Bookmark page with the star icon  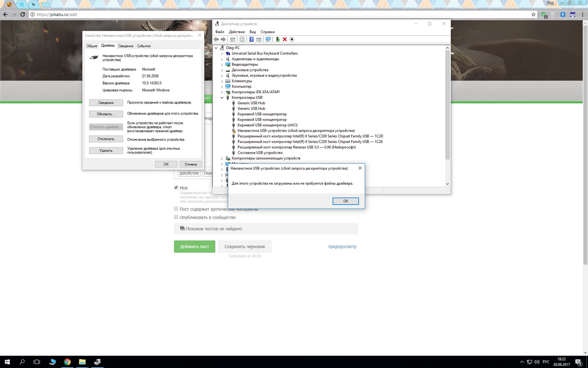[533, 14]
